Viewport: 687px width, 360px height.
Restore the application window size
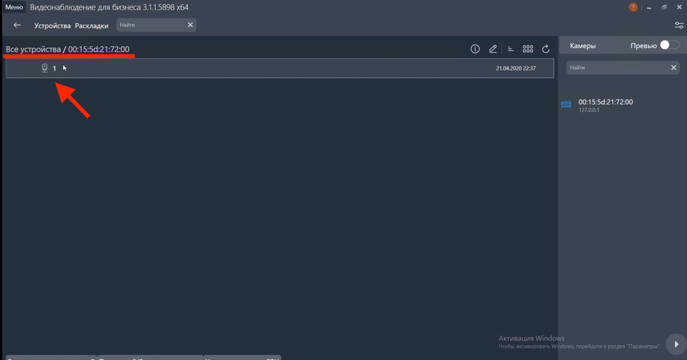click(x=664, y=7)
